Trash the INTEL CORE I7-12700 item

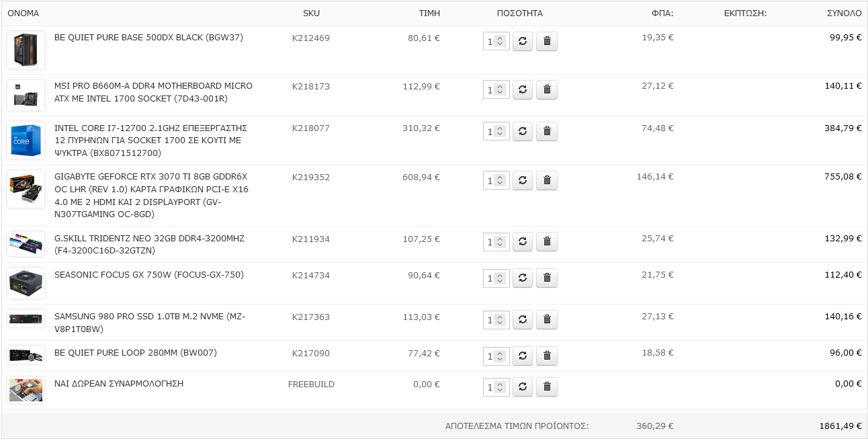(547, 132)
